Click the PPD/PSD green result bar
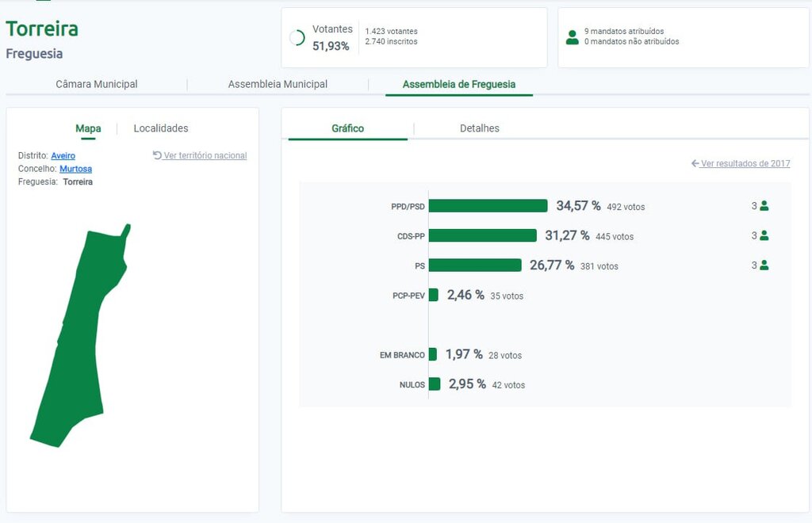Screen dimensions: 812x523 point(488,206)
